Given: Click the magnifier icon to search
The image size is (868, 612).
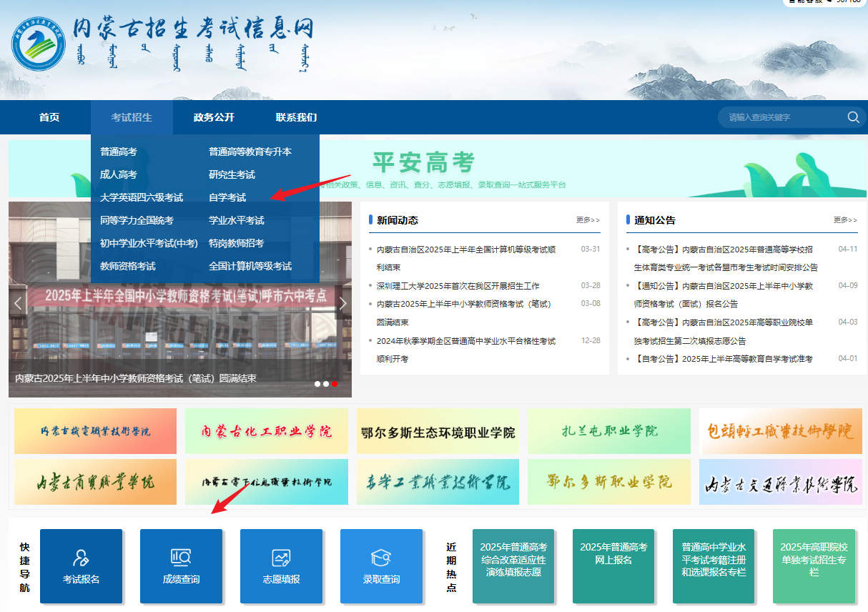Looking at the screenshot, I should pyautogui.click(x=853, y=117).
